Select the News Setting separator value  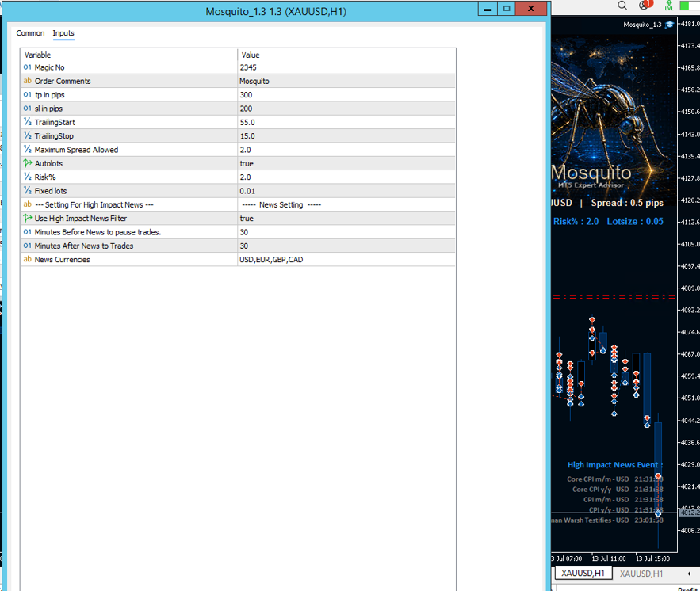(346, 204)
